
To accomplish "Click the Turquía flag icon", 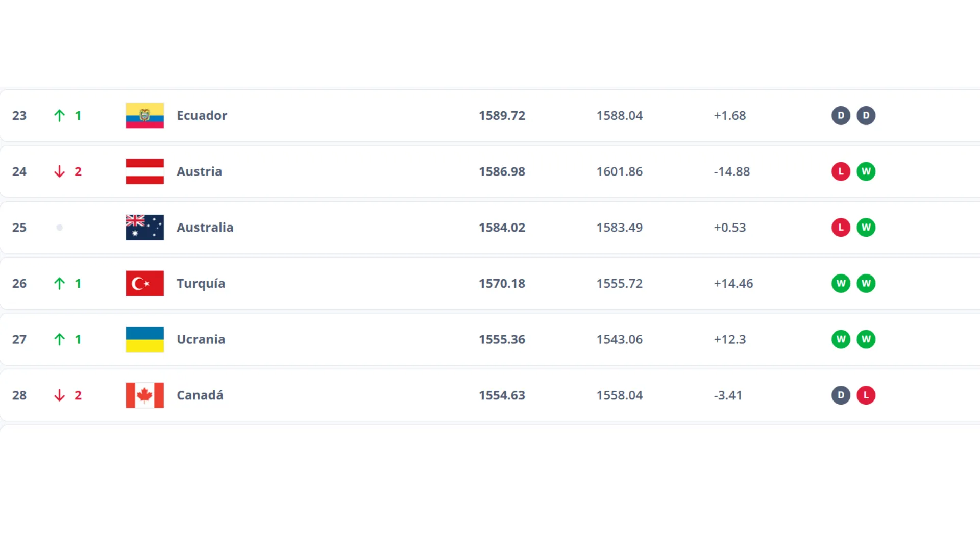I will pos(144,283).
